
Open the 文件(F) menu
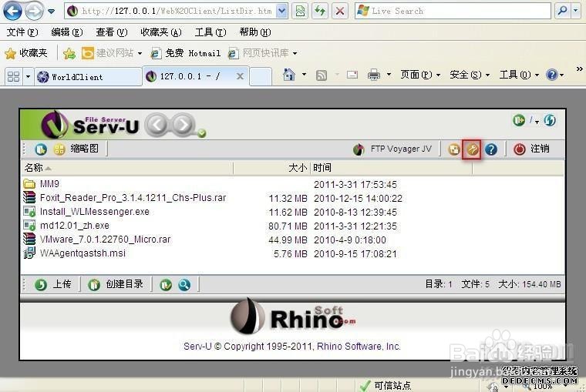(22, 32)
